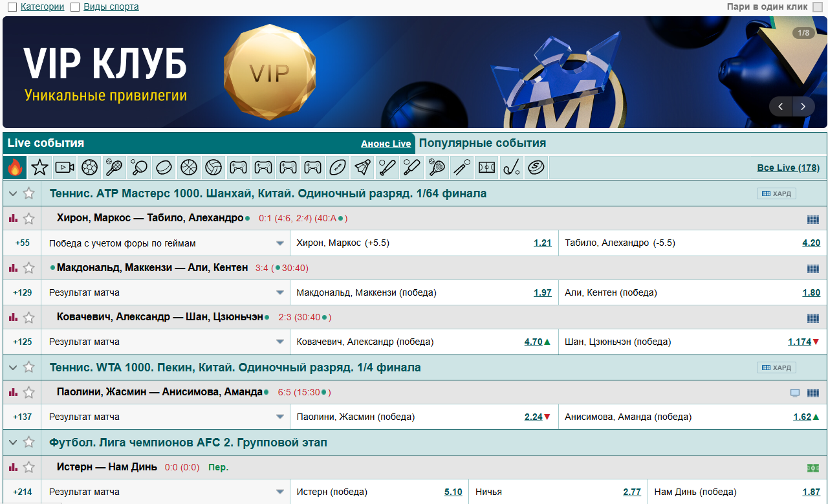Screen dimensions: 828x504
Task: Collapse the ATP Мастерс 1000 Шанхай section
Action: pos(13,193)
